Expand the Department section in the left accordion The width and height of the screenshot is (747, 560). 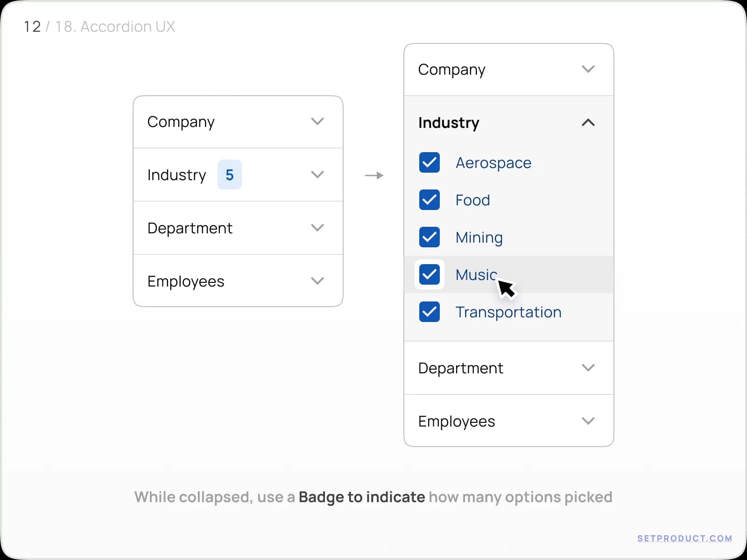tap(238, 228)
